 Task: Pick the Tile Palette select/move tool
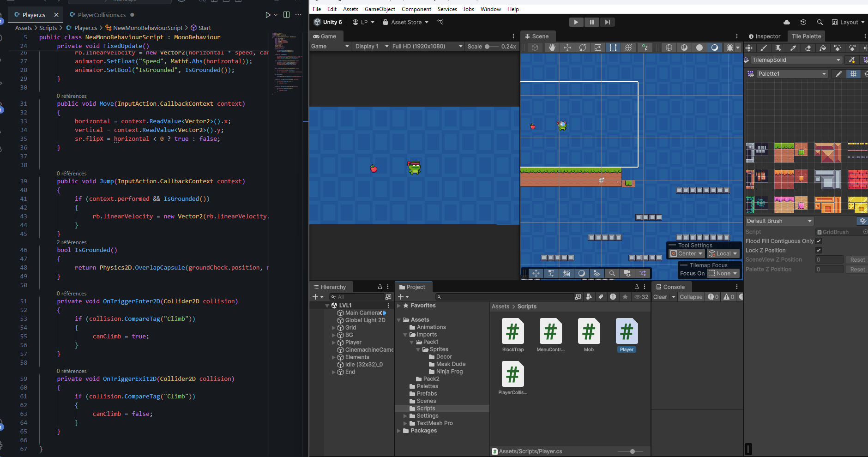click(749, 48)
